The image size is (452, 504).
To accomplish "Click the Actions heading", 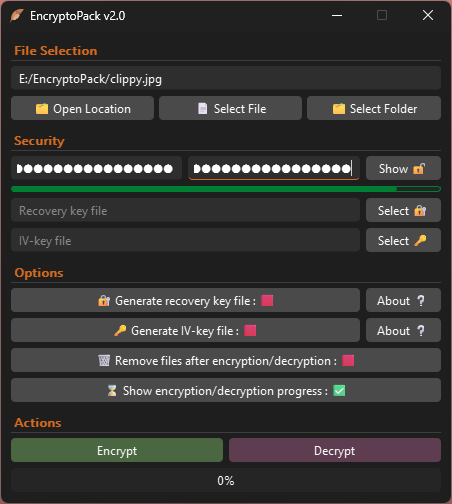I will pos(38,423).
